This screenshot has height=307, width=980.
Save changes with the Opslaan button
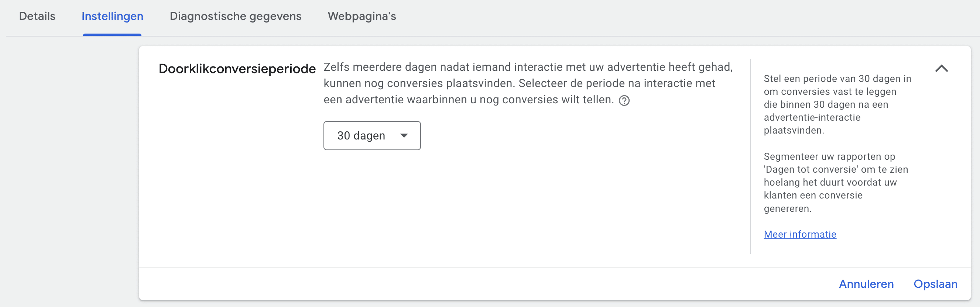tap(935, 284)
